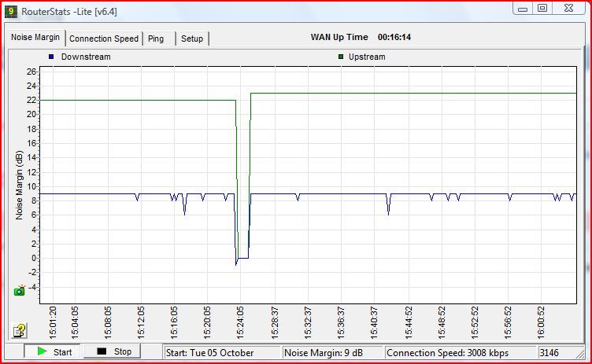Click the blue Downstream legend marker
The width and height of the screenshot is (592, 364).
(51, 57)
